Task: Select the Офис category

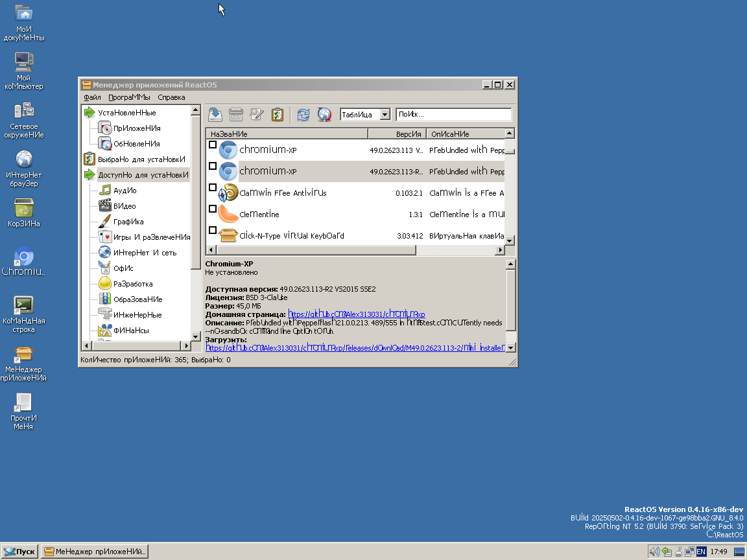Action: pyautogui.click(x=123, y=268)
